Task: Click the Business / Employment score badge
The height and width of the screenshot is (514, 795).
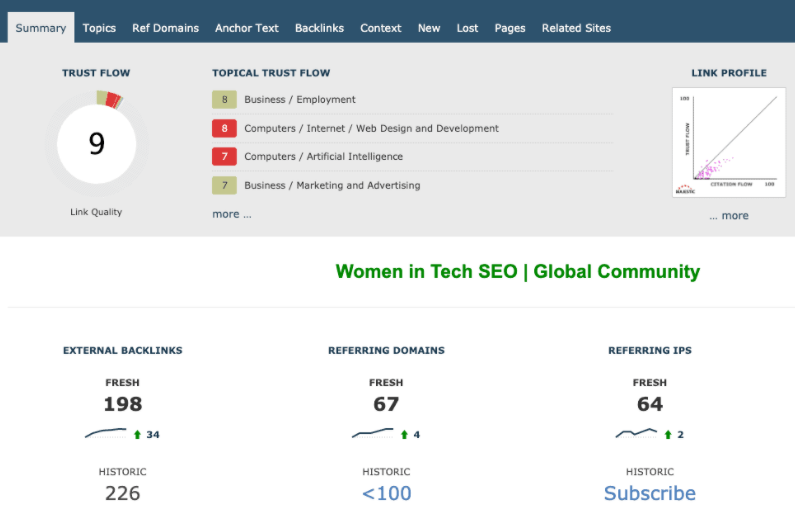Action: (x=224, y=100)
